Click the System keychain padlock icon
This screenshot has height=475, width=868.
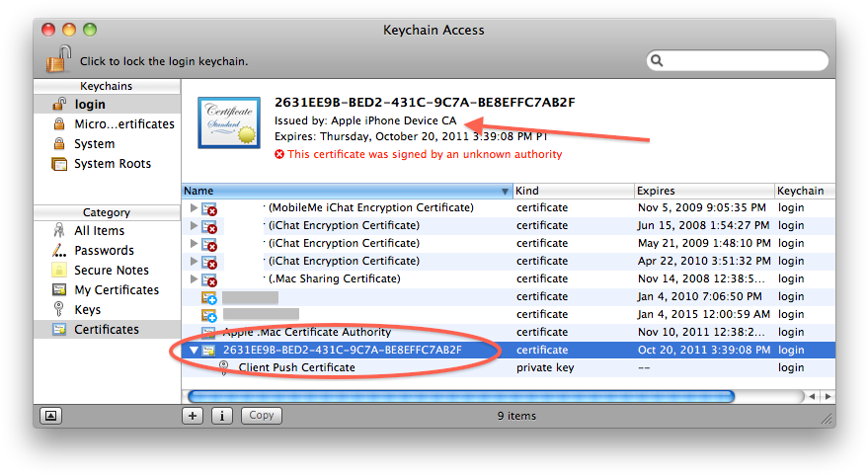[x=59, y=143]
